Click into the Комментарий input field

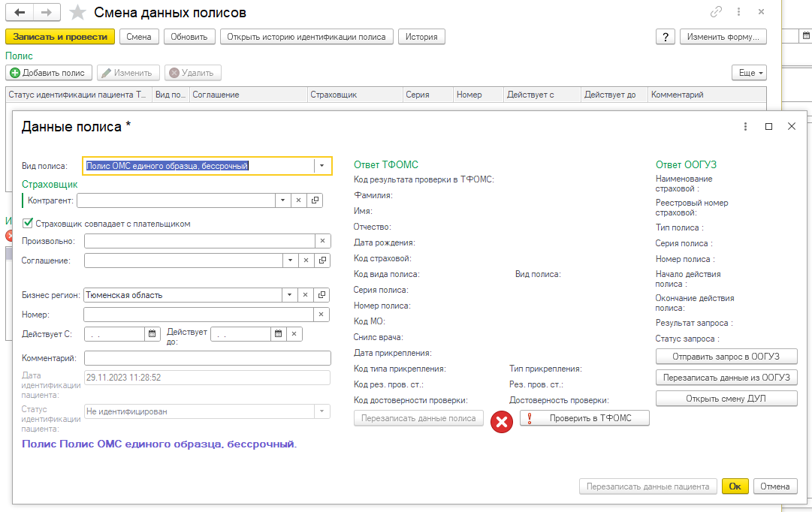point(207,358)
